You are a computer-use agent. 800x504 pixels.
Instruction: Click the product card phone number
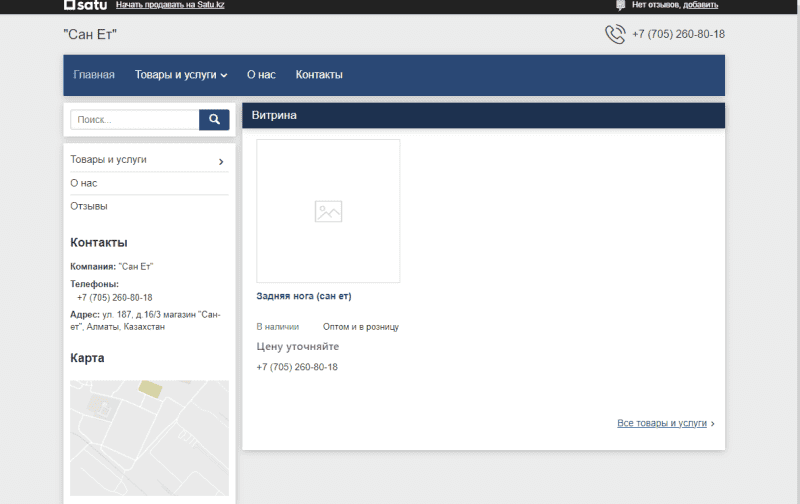[x=297, y=367]
